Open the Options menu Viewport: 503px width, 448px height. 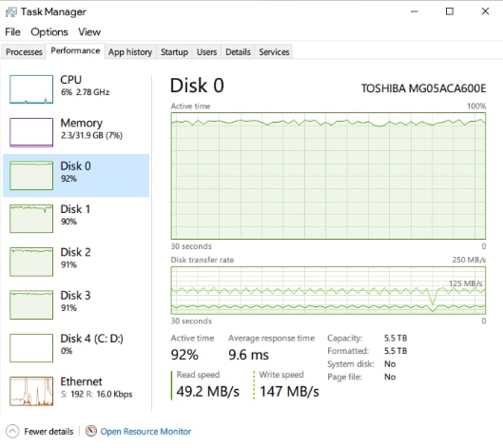pos(49,32)
